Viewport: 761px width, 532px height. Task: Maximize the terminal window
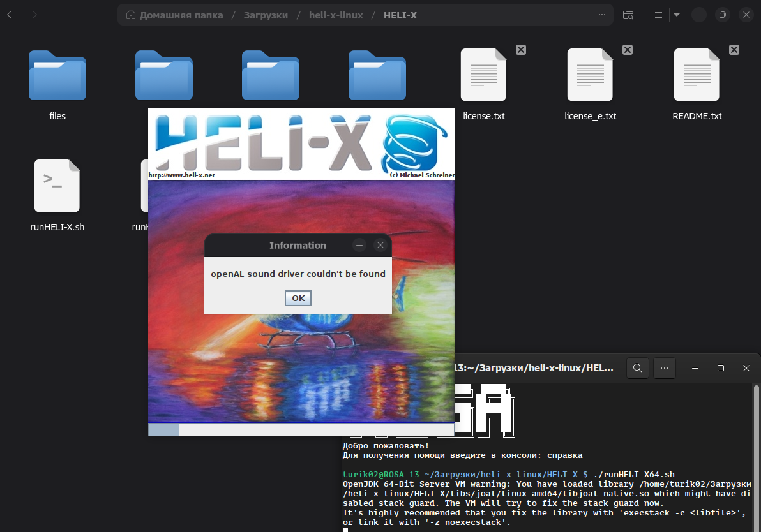[721, 368]
